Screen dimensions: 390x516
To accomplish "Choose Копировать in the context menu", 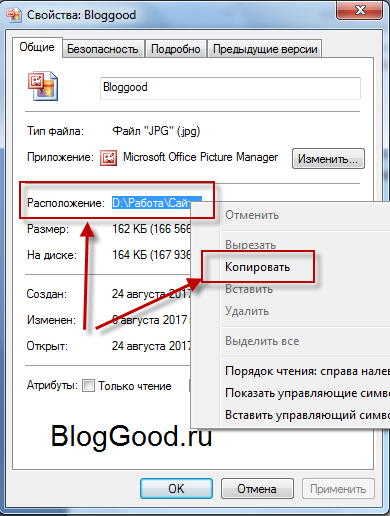I will tap(257, 267).
